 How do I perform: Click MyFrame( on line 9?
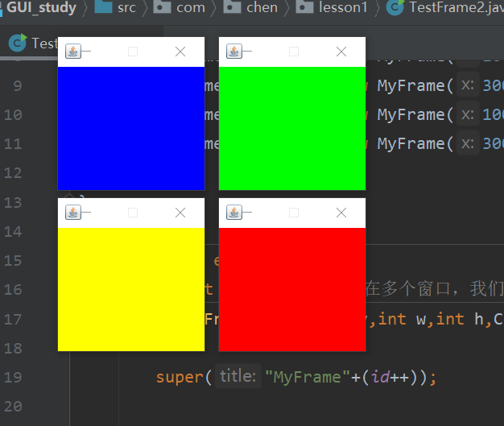coord(415,86)
